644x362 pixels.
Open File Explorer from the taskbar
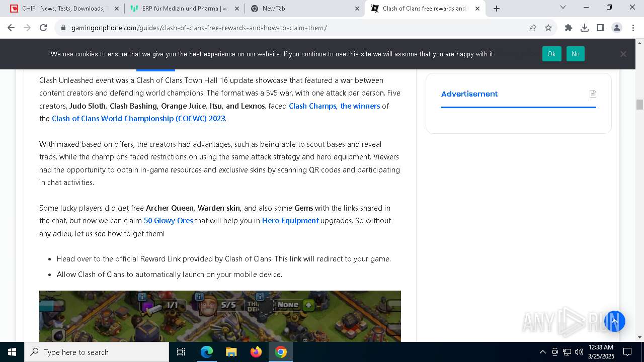[x=231, y=352]
